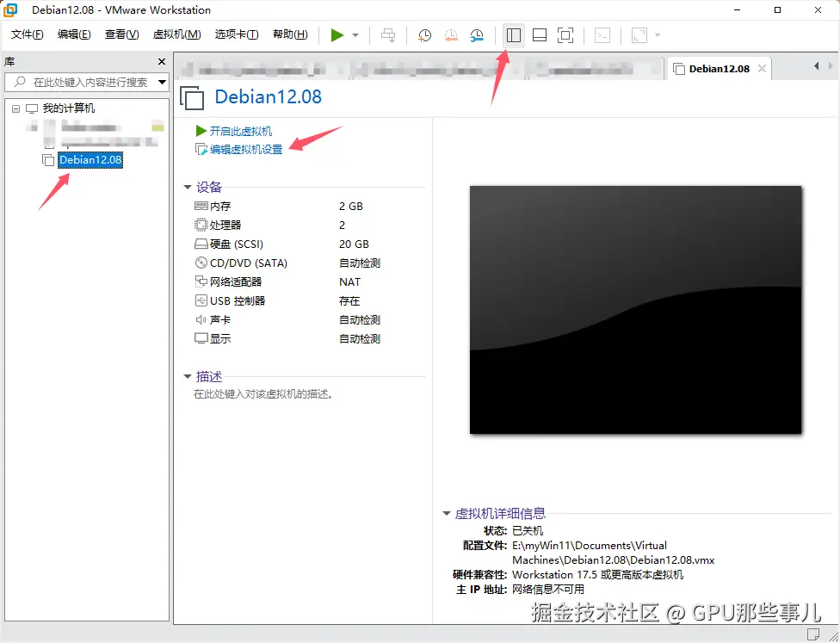This screenshot has width=840, height=643.
Task: Click the CD/DVD (SATA) device icon
Action: [x=200, y=263]
